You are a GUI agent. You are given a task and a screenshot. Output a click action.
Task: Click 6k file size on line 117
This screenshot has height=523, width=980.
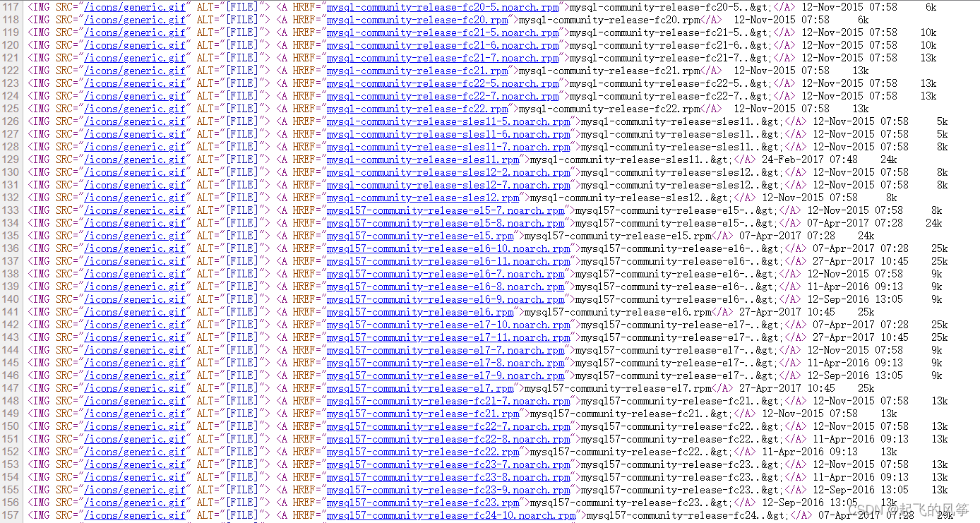pos(931,7)
